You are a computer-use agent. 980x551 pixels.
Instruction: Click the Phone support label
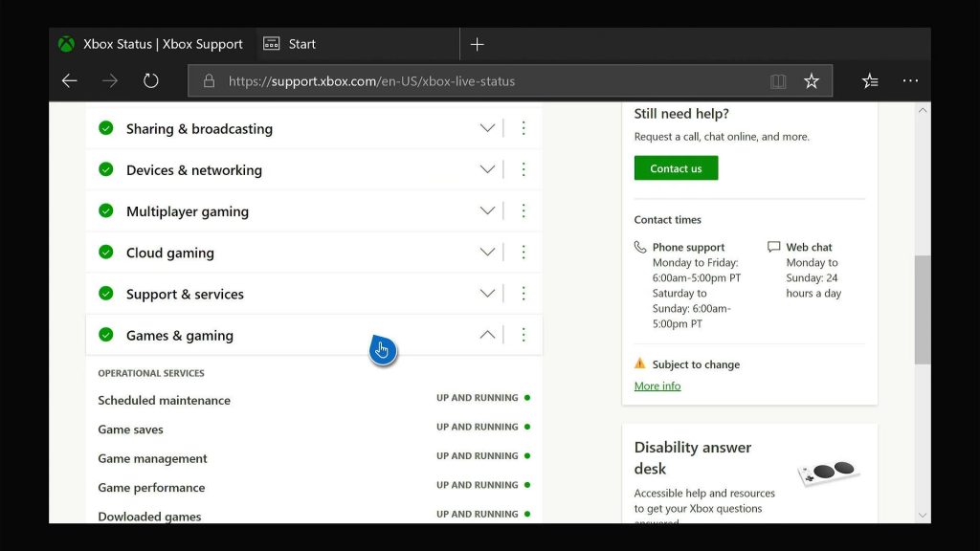[689, 248]
